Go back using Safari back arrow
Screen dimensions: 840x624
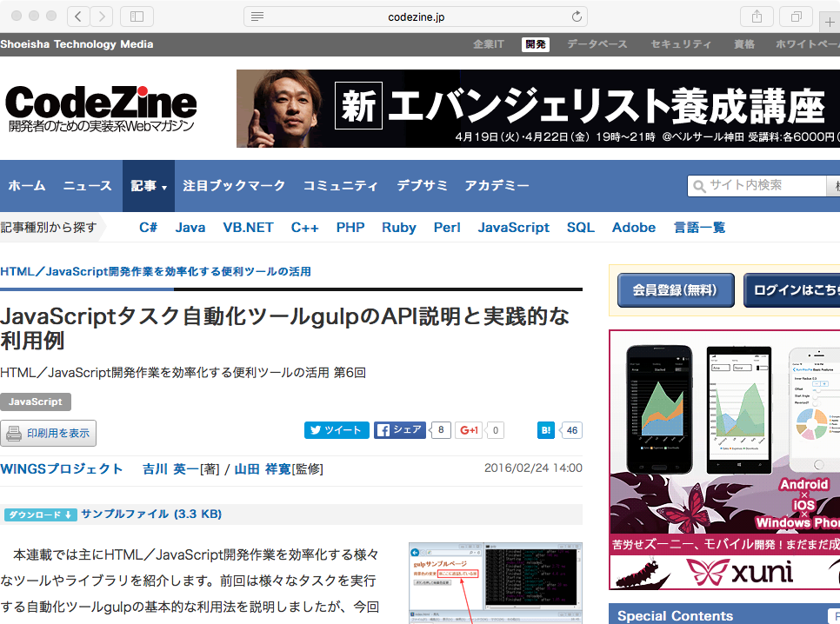(x=78, y=17)
